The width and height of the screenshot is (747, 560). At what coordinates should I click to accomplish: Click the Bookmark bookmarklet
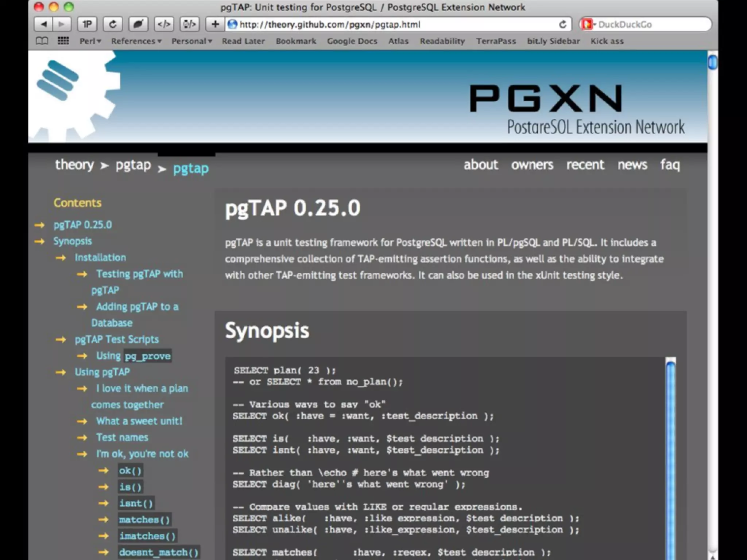pyautogui.click(x=296, y=41)
